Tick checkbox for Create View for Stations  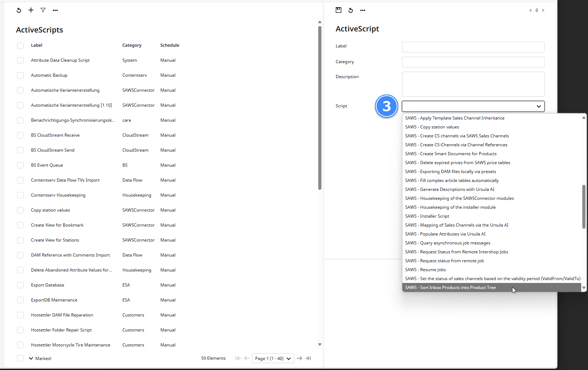point(20,240)
